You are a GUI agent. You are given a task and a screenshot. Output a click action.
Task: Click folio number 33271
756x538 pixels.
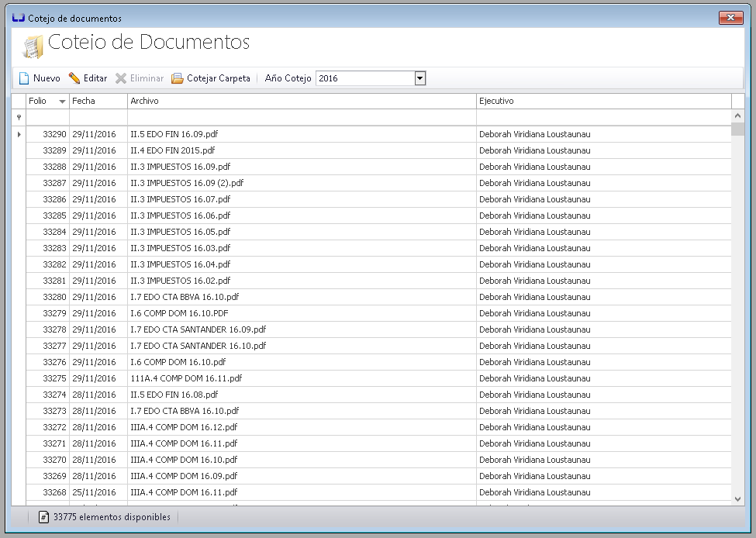point(54,443)
